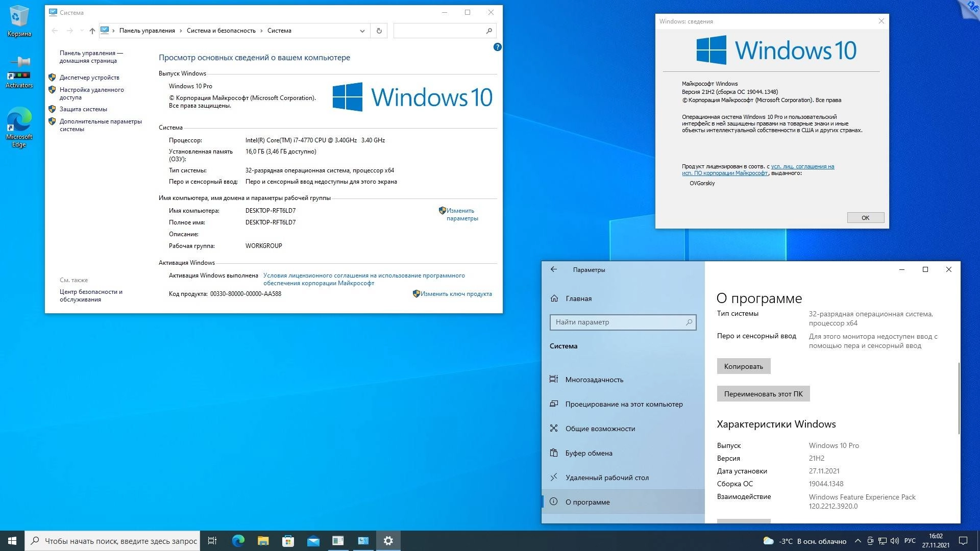Image resolution: width=980 pixels, height=551 pixels.
Task: Launch Microsoft Edge from the taskbar
Action: coord(238,540)
